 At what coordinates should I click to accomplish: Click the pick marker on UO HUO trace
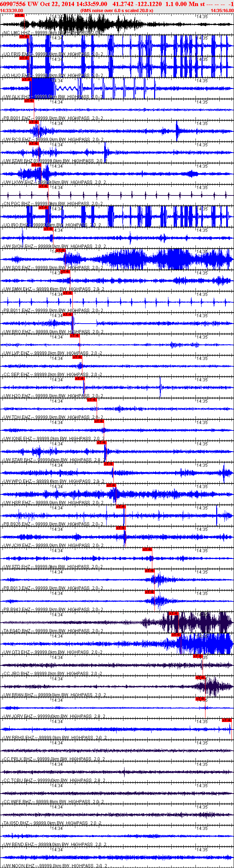tap(24, 58)
